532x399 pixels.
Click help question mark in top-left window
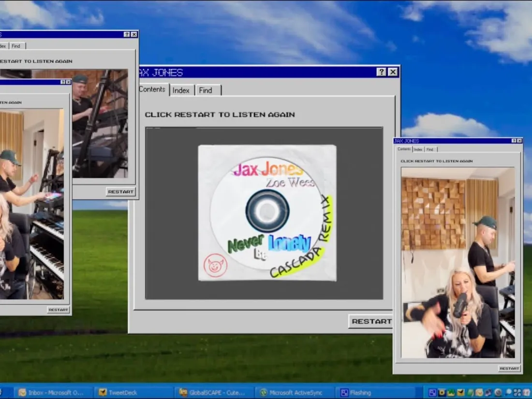coord(127,34)
